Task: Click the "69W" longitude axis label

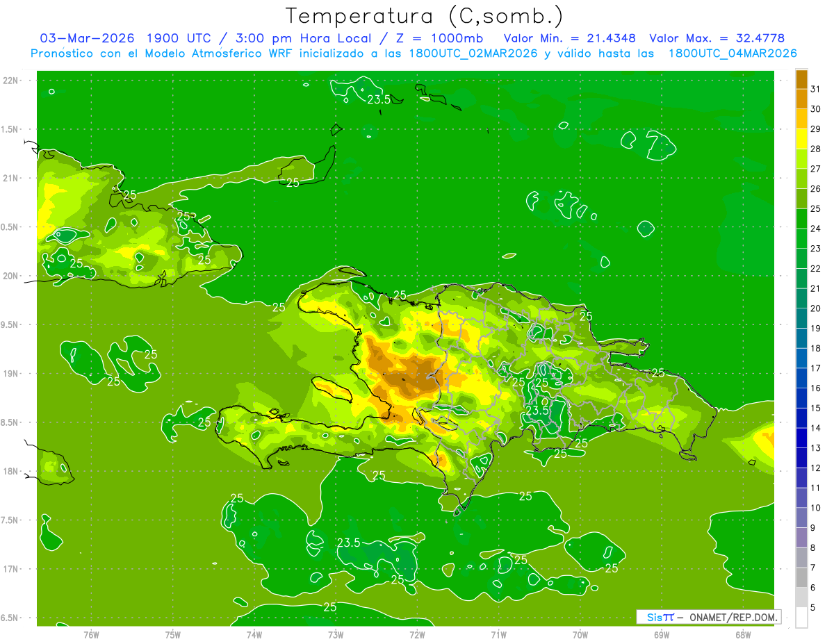Action: (x=662, y=635)
